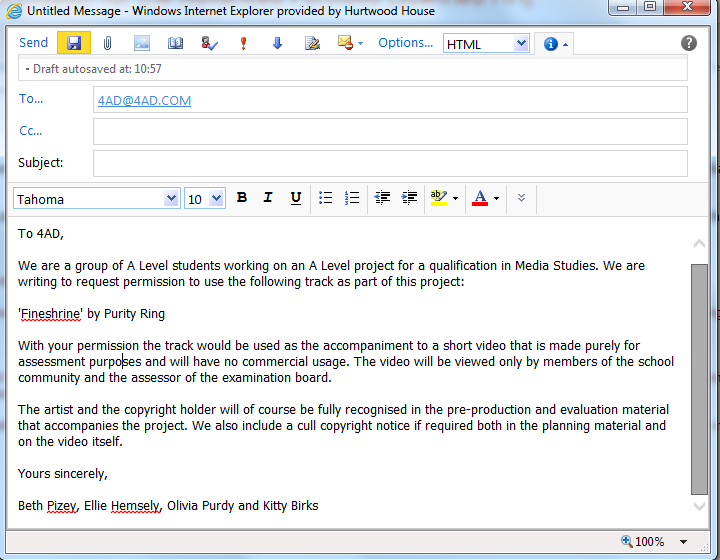Click the scrollbar down arrow in the message body

(x=699, y=506)
